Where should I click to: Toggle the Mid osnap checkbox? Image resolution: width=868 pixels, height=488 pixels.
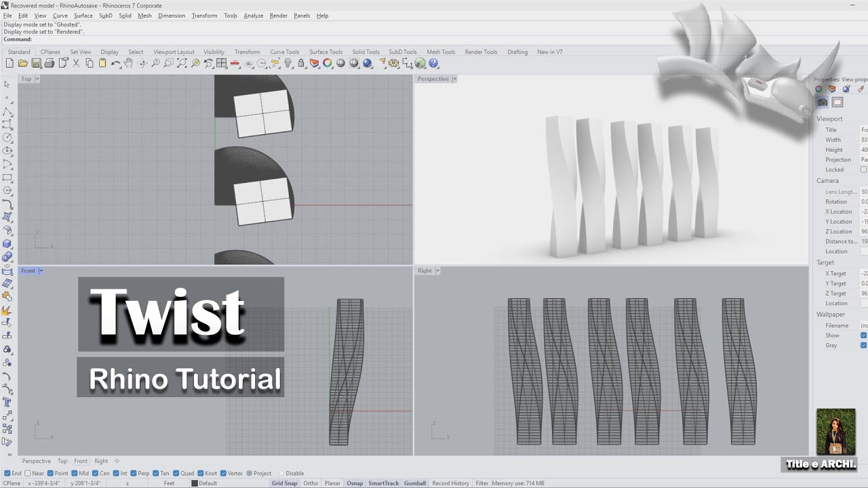[x=74, y=473]
